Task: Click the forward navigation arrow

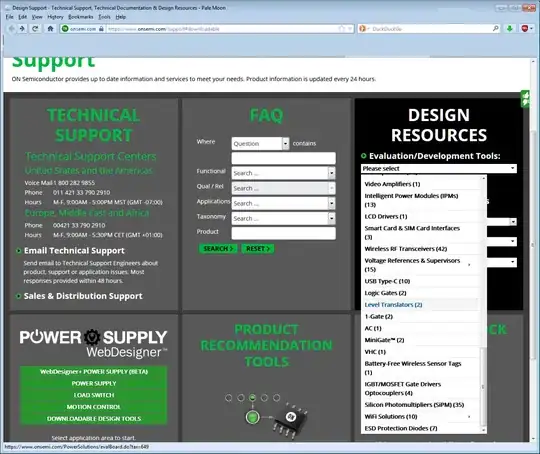Action: tap(22, 29)
